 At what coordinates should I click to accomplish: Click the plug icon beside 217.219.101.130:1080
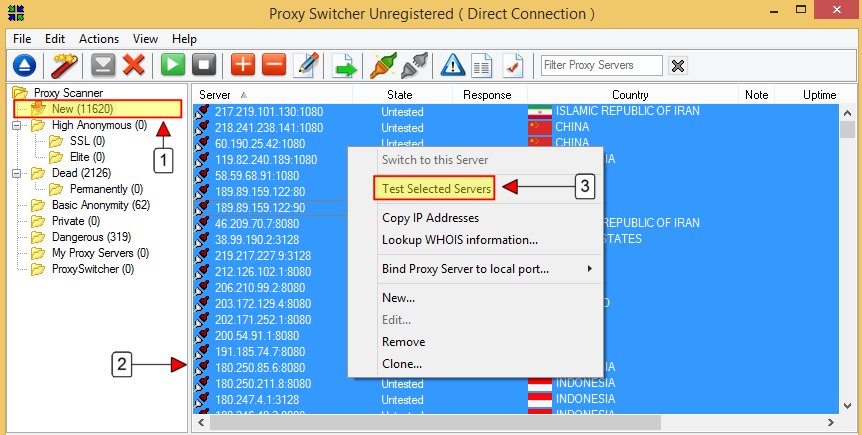click(202, 112)
